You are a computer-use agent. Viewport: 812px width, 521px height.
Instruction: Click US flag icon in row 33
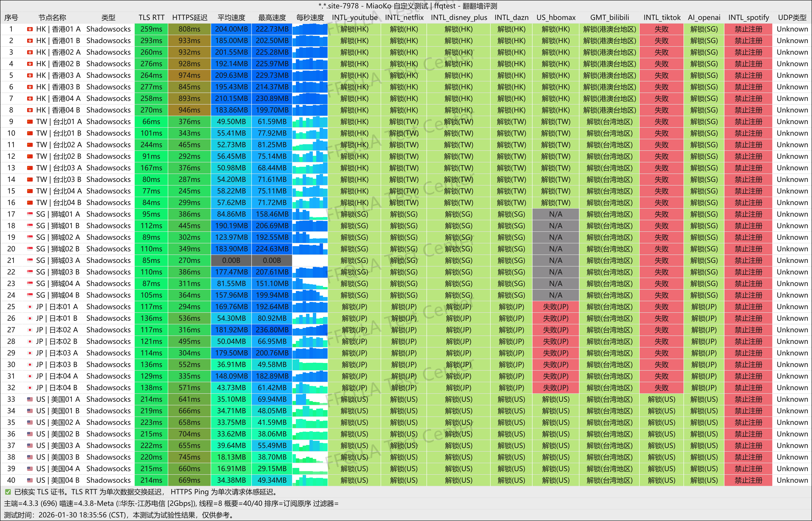(x=30, y=400)
